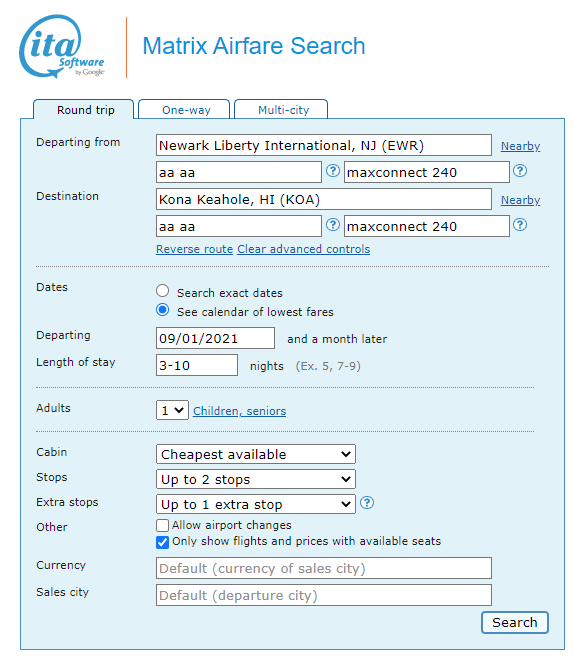The width and height of the screenshot is (573, 666).
Task: Switch to the One-way tab
Action: [x=184, y=110]
